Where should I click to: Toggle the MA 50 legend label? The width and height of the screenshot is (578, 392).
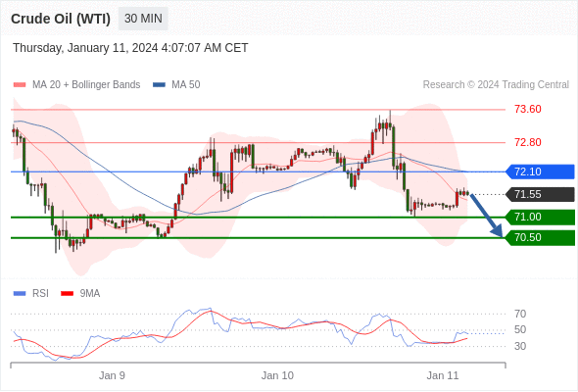tap(186, 85)
